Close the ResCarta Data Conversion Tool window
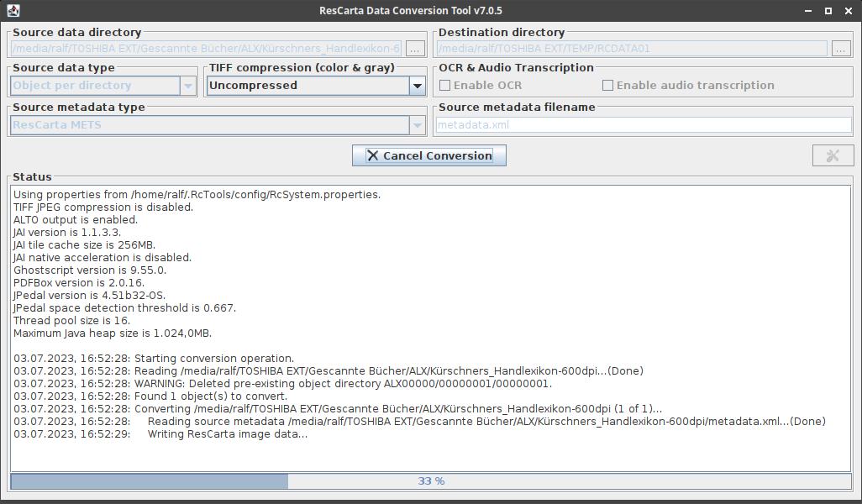The image size is (862, 504). (x=849, y=10)
